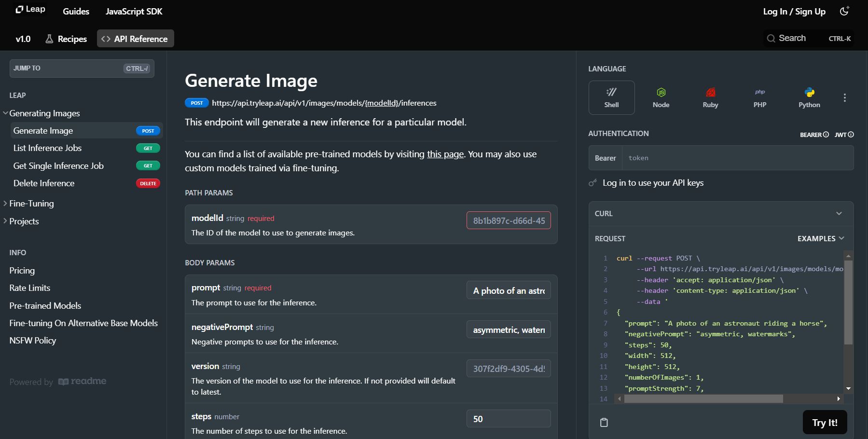Image resolution: width=868 pixels, height=439 pixels.
Task: Switch to the API Reference tab
Action: [136, 38]
